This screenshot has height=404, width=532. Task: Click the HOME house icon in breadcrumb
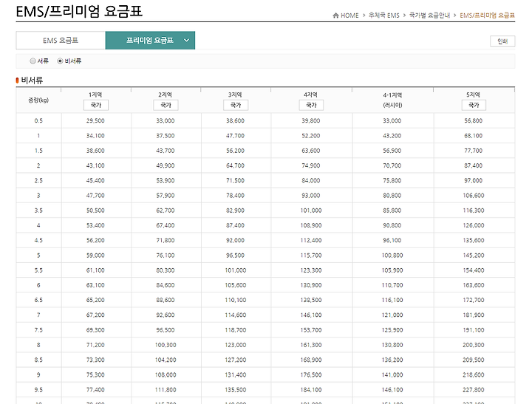(335, 16)
